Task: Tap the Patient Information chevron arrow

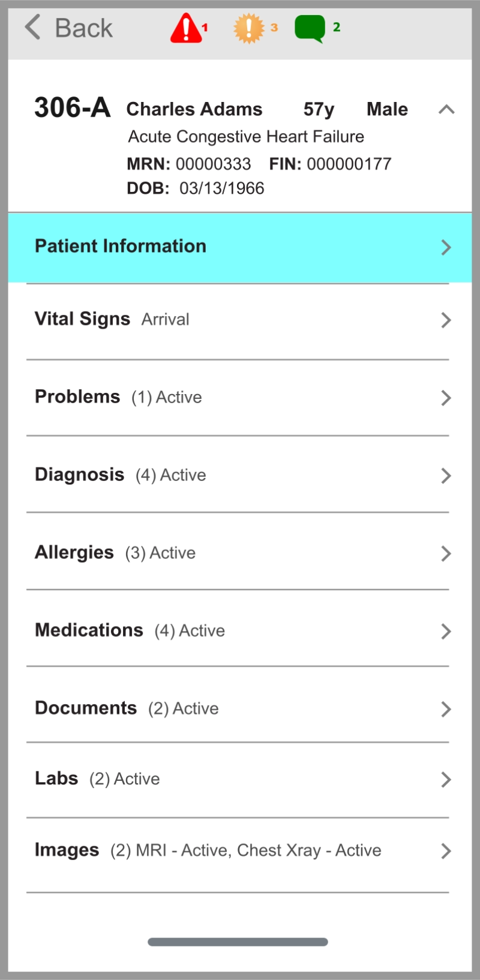Action: (446, 247)
